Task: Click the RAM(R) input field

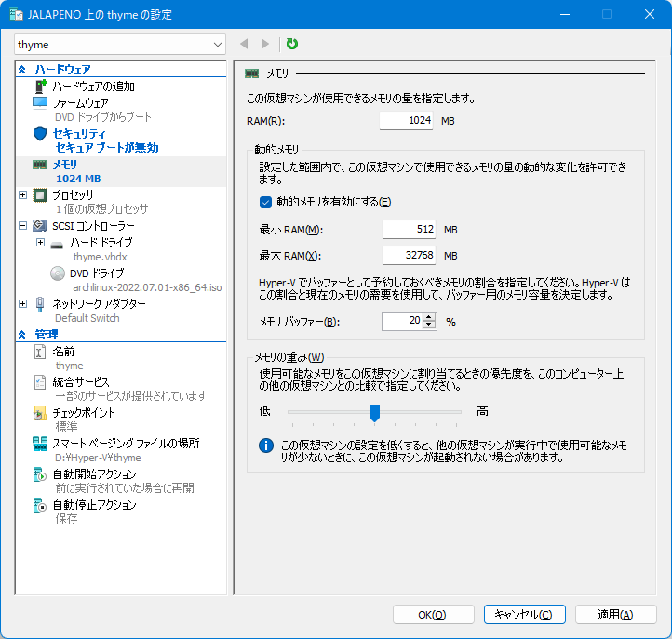Action: click(x=406, y=121)
